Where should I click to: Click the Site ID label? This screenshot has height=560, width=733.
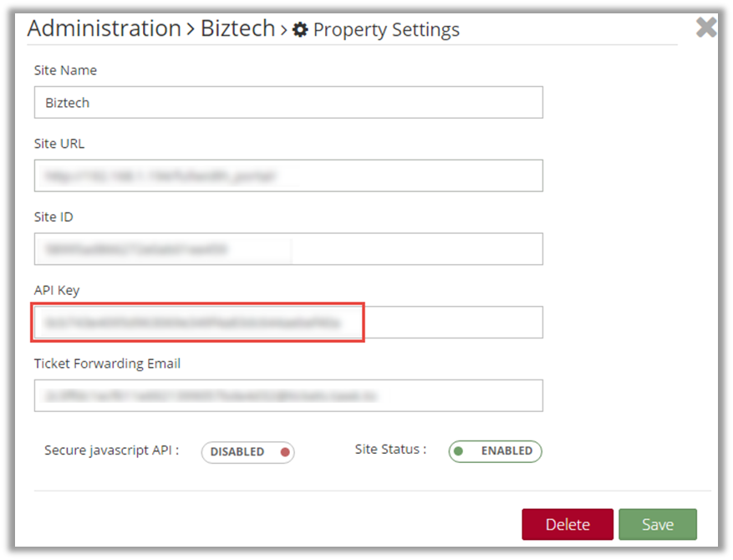53,217
